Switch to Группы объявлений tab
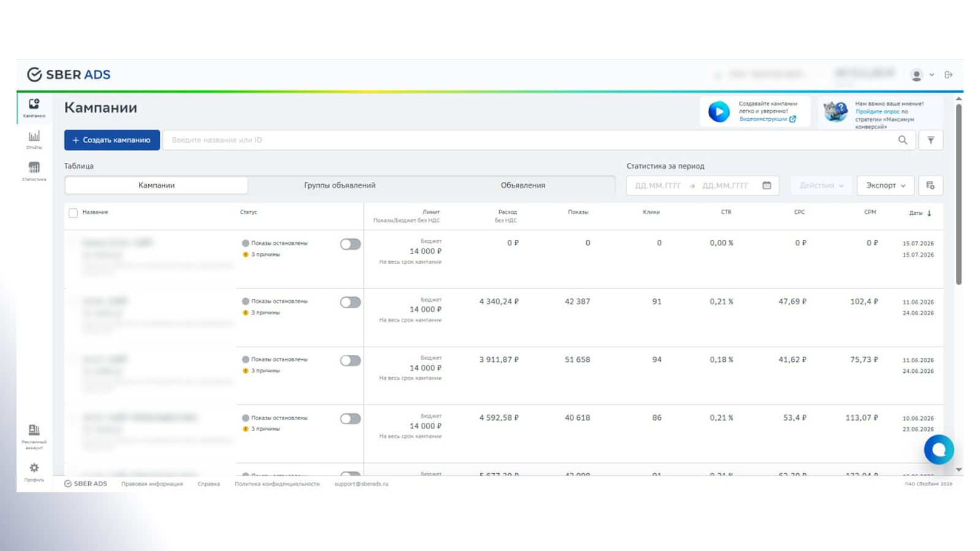 tap(339, 186)
